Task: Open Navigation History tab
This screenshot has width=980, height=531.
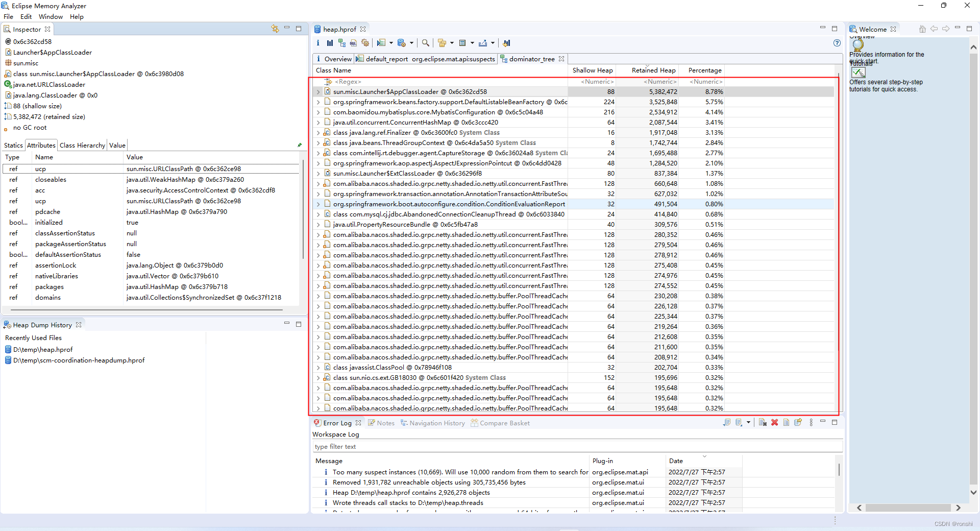Action: point(432,423)
